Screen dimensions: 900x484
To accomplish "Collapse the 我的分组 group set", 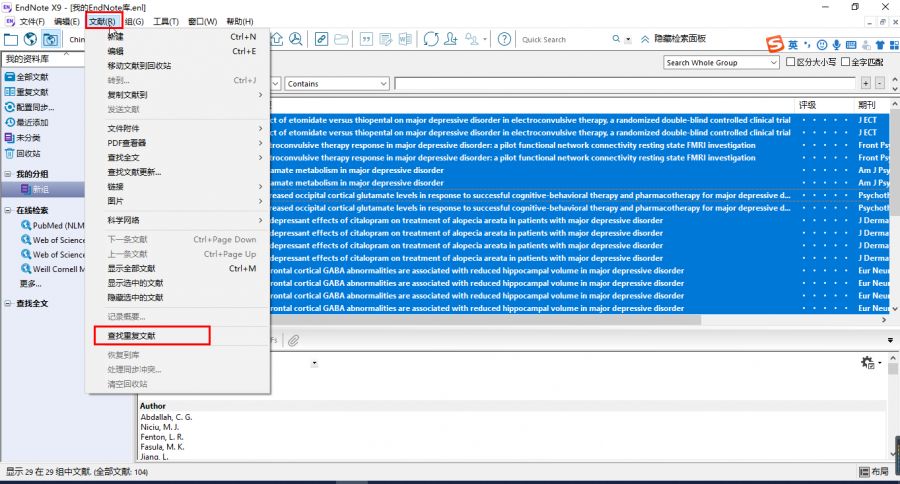I will click(8, 174).
